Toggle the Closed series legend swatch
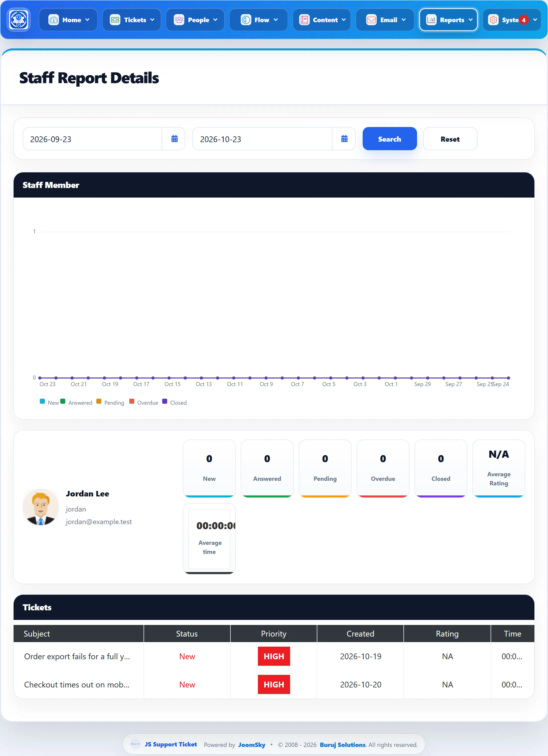548x756 pixels. point(164,401)
